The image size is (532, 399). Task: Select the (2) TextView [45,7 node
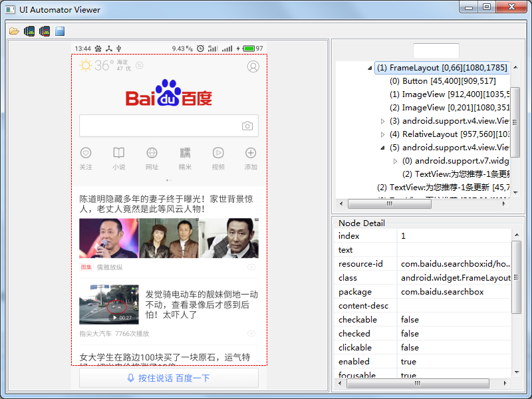(x=443, y=188)
